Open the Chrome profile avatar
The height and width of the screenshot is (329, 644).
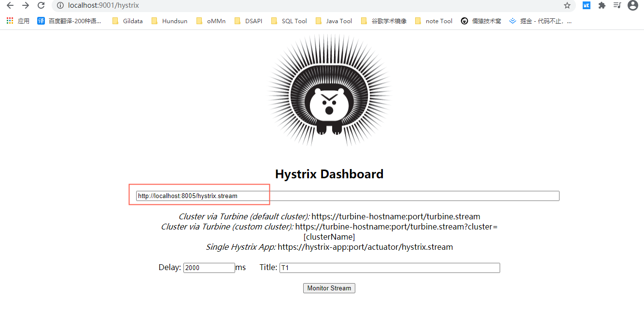632,5
